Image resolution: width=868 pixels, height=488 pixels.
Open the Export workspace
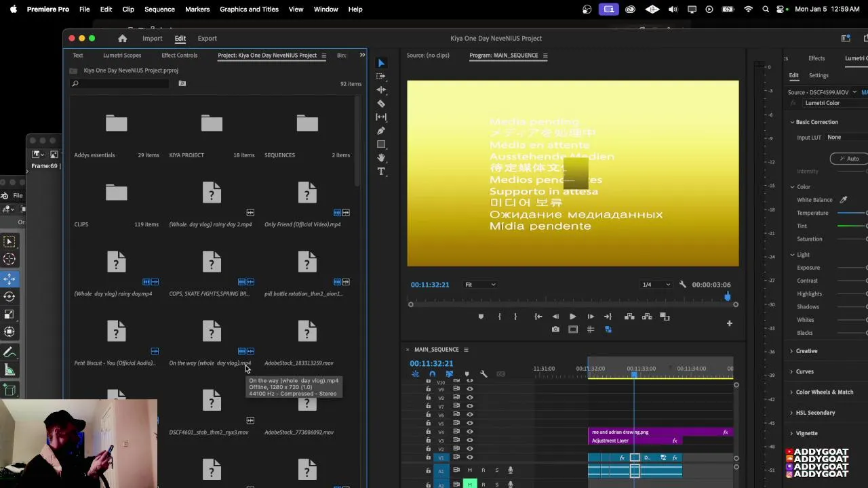[208, 39]
